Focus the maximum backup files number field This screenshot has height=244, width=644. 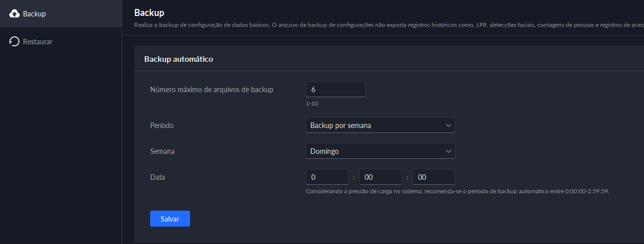(335, 89)
